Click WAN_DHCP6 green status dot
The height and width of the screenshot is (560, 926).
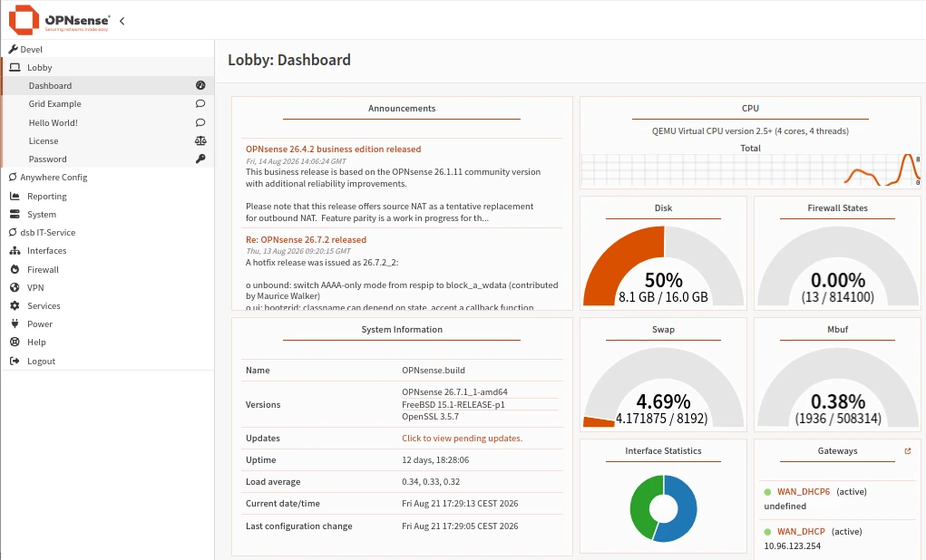767,491
